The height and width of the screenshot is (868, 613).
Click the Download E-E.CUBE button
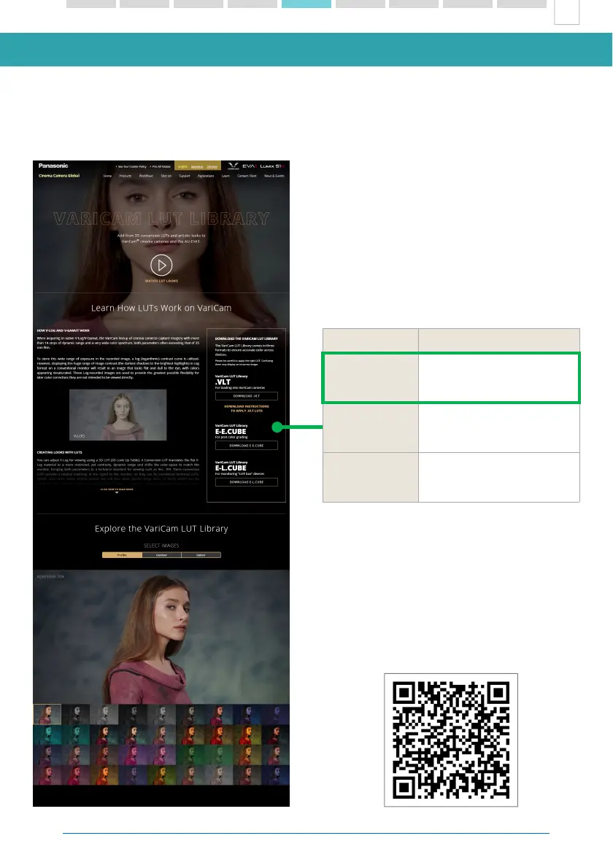(x=247, y=446)
